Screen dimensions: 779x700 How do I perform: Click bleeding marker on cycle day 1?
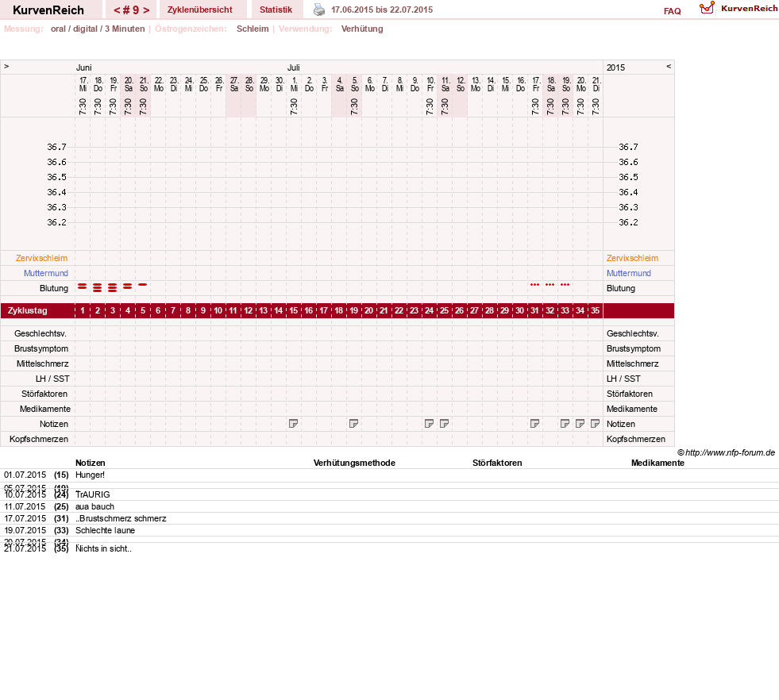[x=83, y=287]
